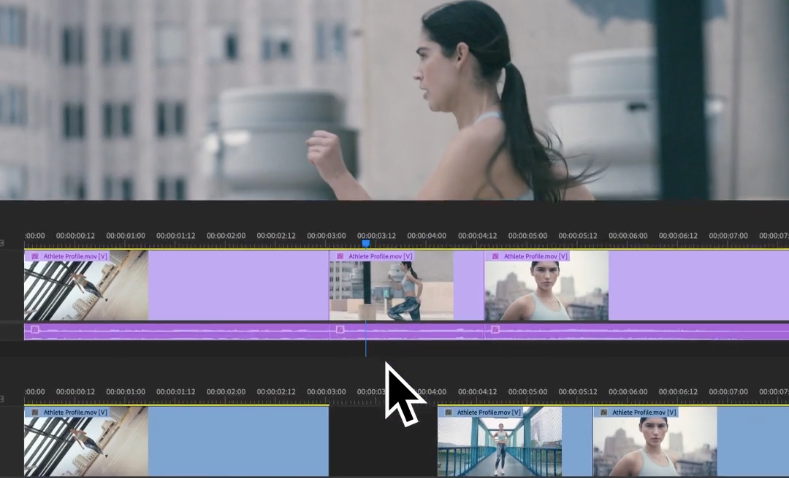The width and height of the screenshot is (789, 478).
Task: Click the third audio clip's fx badge
Action: (494, 329)
